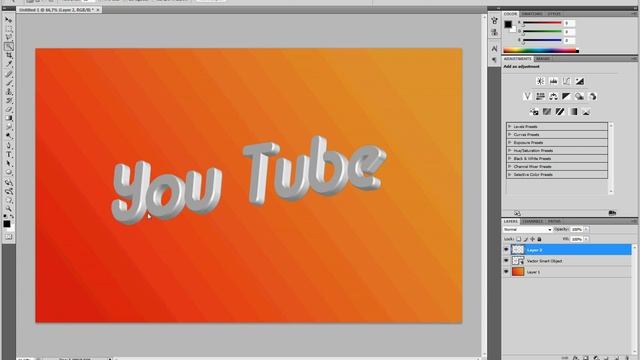Screen dimensions: 640x360
Task: Switch to the Paths tab
Action: (554, 221)
